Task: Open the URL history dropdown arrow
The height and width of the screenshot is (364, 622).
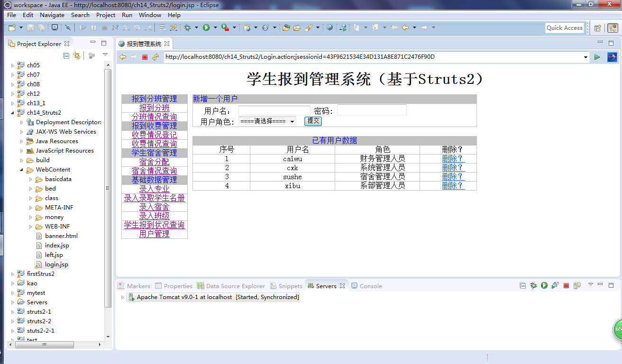Action: coord(586,57)
